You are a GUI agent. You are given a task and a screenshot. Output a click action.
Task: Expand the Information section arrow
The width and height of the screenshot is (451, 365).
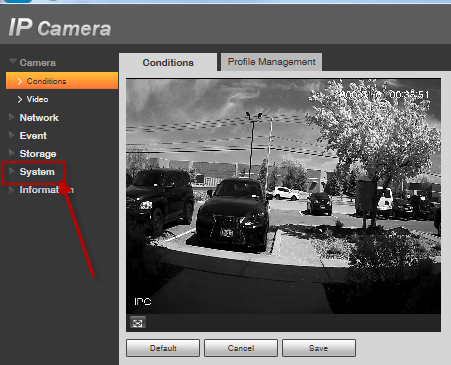(12, 190)
